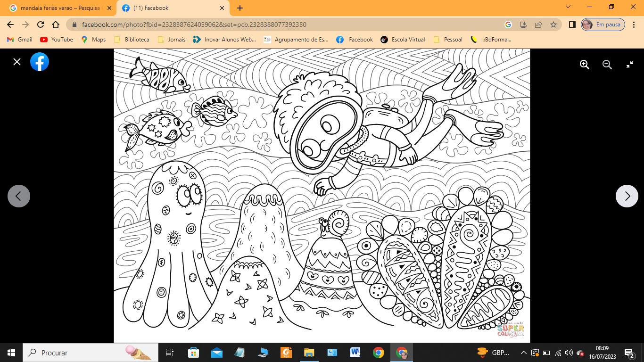Open the Escola Virtual bookmark

click(x=403, y=40)
